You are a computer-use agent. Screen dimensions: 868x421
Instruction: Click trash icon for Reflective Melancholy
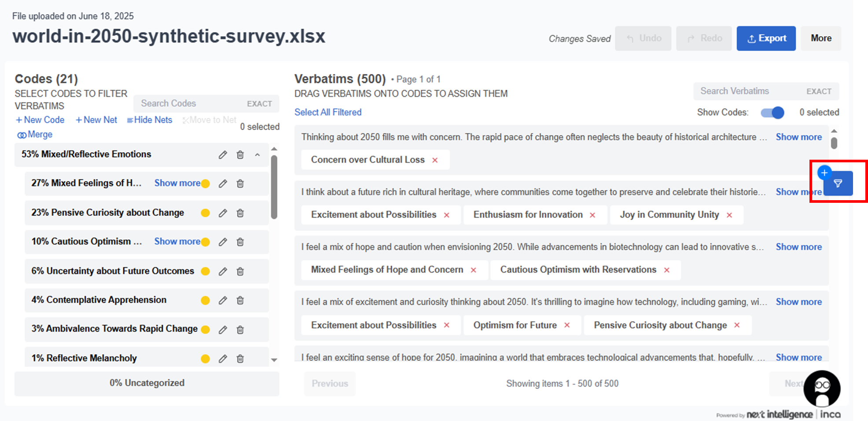[x=240, y=359]
